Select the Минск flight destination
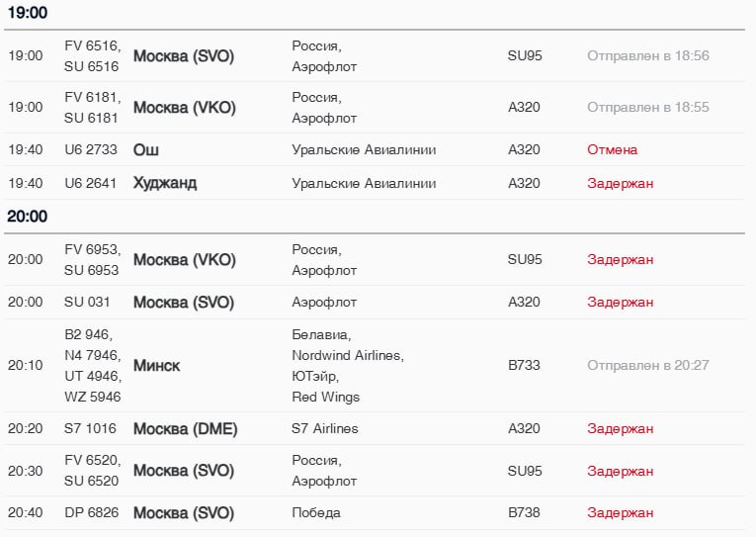Screen dimensions: 756x537 (156, 365)
